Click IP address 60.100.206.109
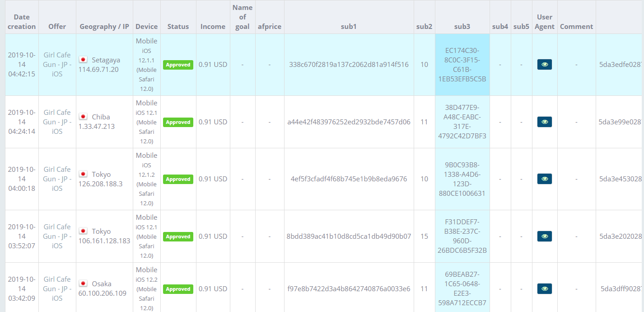644x312 pixels. (x=103, y=293)
